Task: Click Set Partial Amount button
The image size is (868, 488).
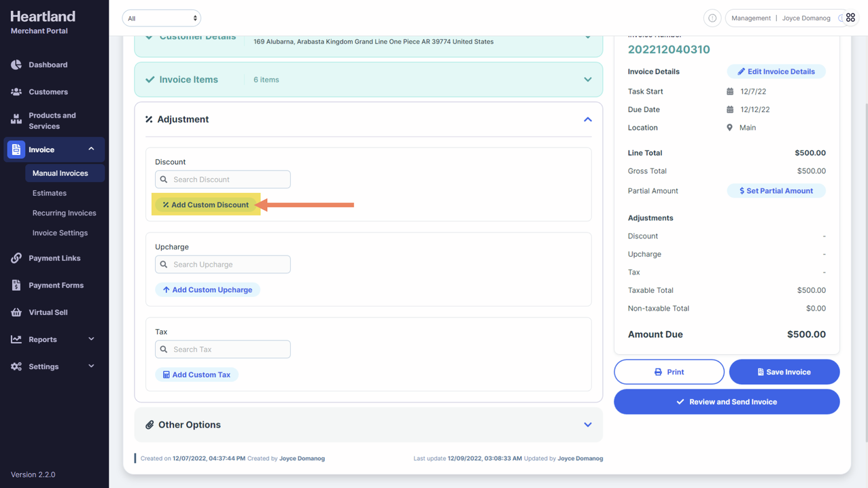Action: (776, 191)
